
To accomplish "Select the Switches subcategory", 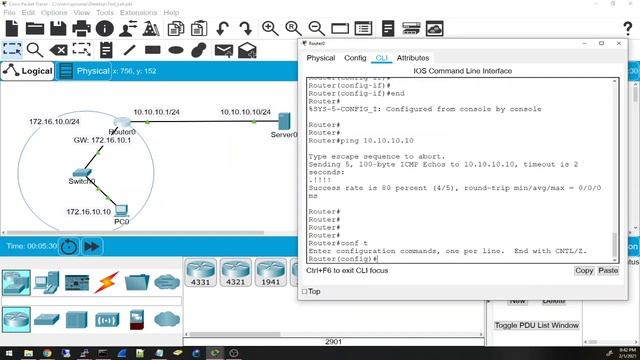I will coord(47,320).
